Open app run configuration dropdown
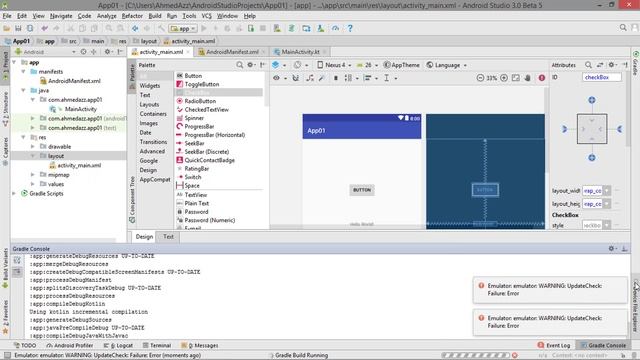The image size is (640, 360). [x=183, y=29]
